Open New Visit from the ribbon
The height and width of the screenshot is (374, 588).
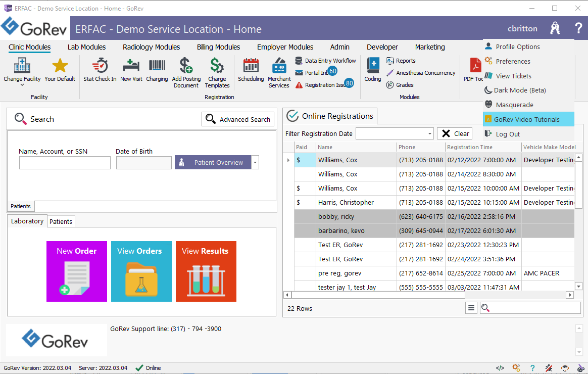[x=131, y=66]
